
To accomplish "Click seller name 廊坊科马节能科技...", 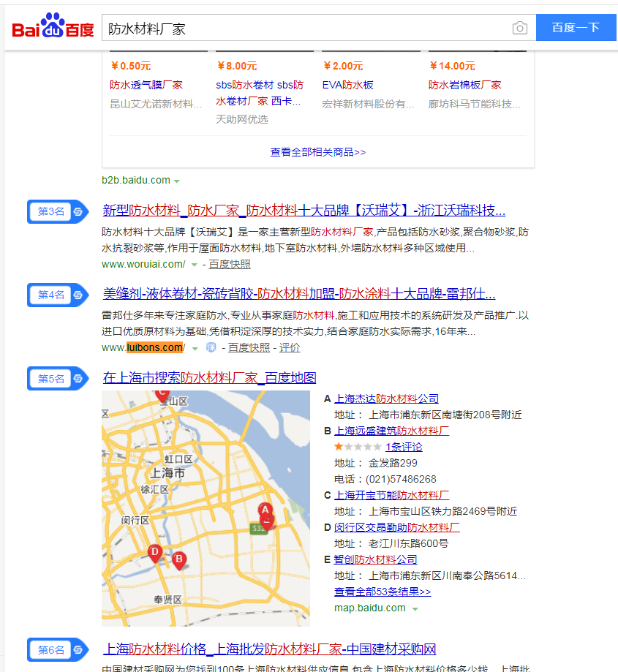I will (474, 104).
